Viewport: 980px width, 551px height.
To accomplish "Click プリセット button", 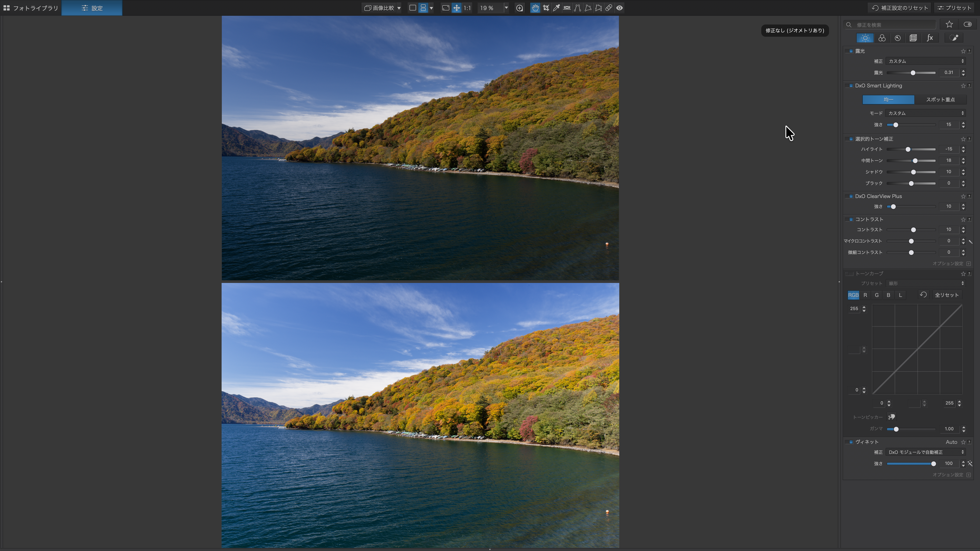I will [x=954, y=8].
